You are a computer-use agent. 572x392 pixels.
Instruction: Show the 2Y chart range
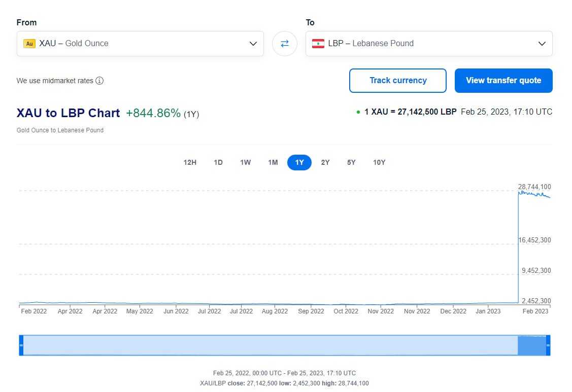[x=325, y=162]
